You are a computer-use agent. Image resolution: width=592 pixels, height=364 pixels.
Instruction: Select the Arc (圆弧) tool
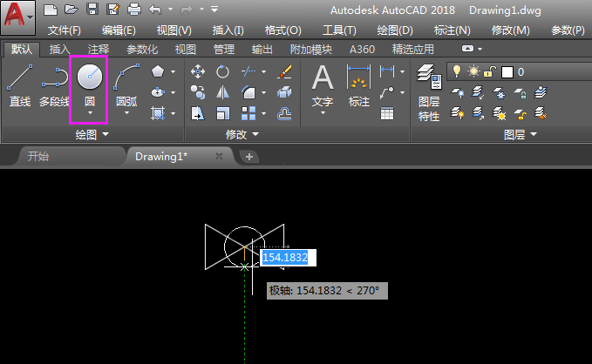(x=126, y=86)
